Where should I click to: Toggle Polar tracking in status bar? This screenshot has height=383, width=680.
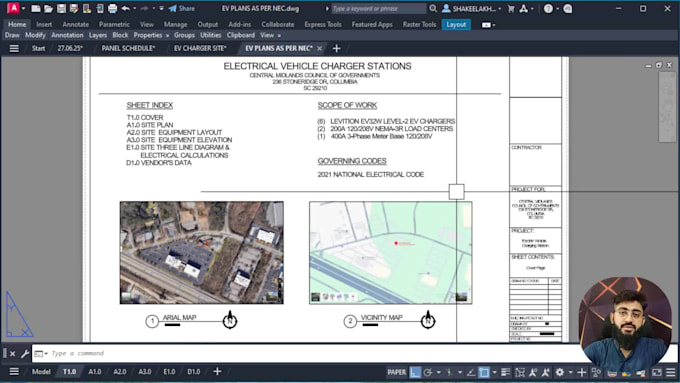[x=428, y=372]
